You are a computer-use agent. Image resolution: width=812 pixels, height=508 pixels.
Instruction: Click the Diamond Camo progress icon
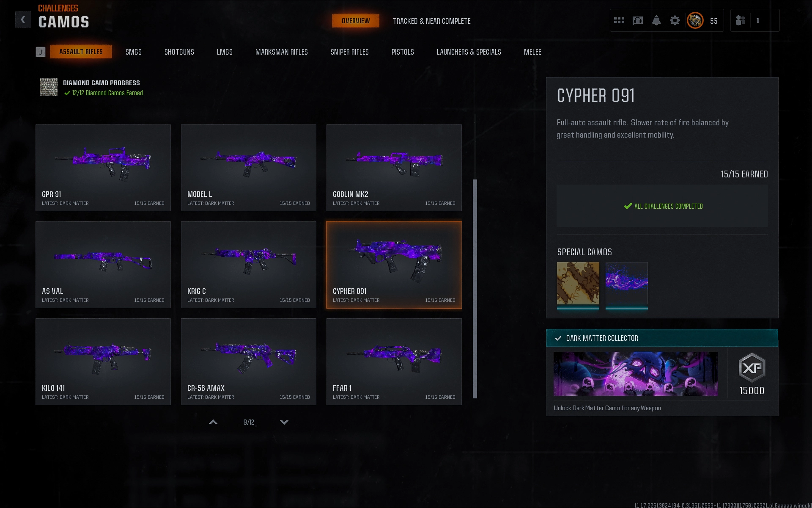click(49, 87)
